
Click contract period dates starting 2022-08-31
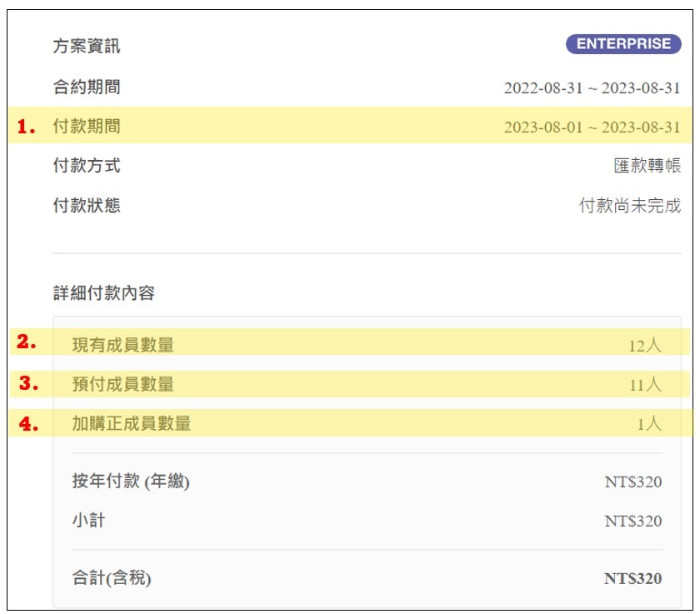[592, 88]
